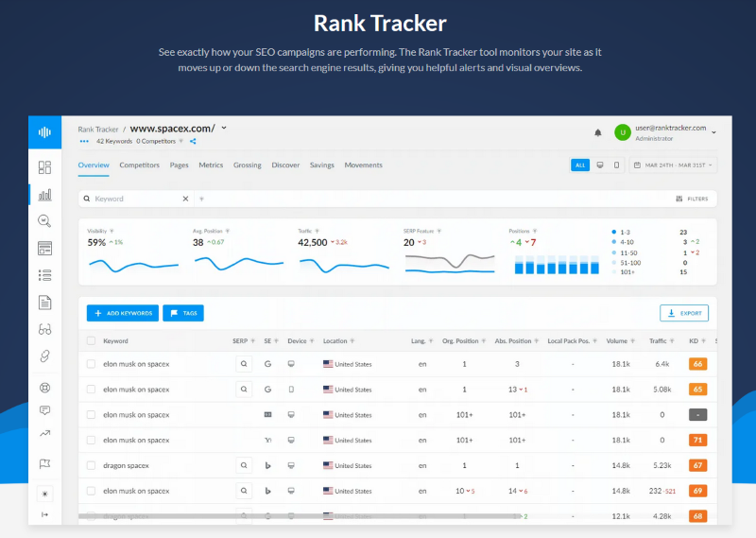Toggle the sun theme icon in sidebar

(x=44, y=494)
